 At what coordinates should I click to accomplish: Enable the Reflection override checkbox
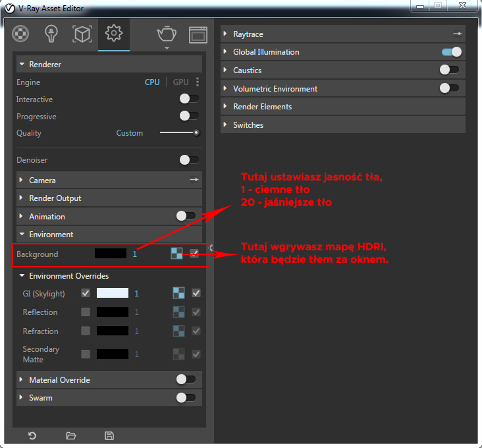point(86,312)
